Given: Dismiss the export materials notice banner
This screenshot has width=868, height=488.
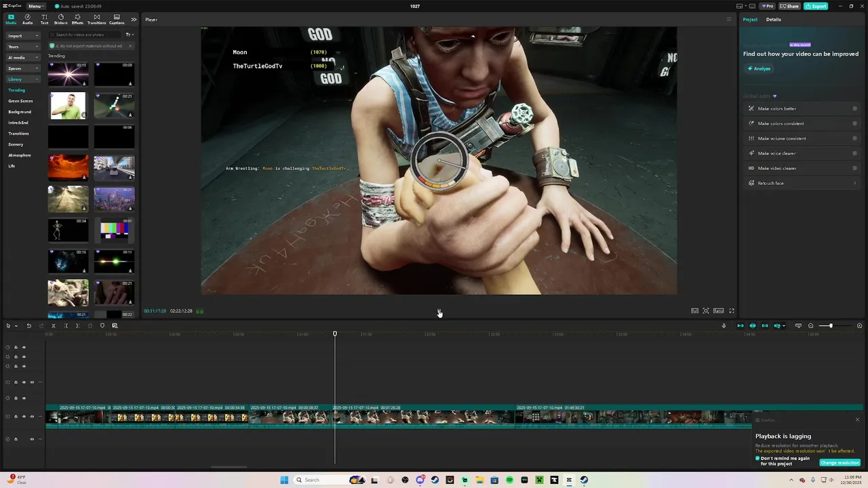Looking at the screenshot, I should pyautogui.click(x=129, y=46).
